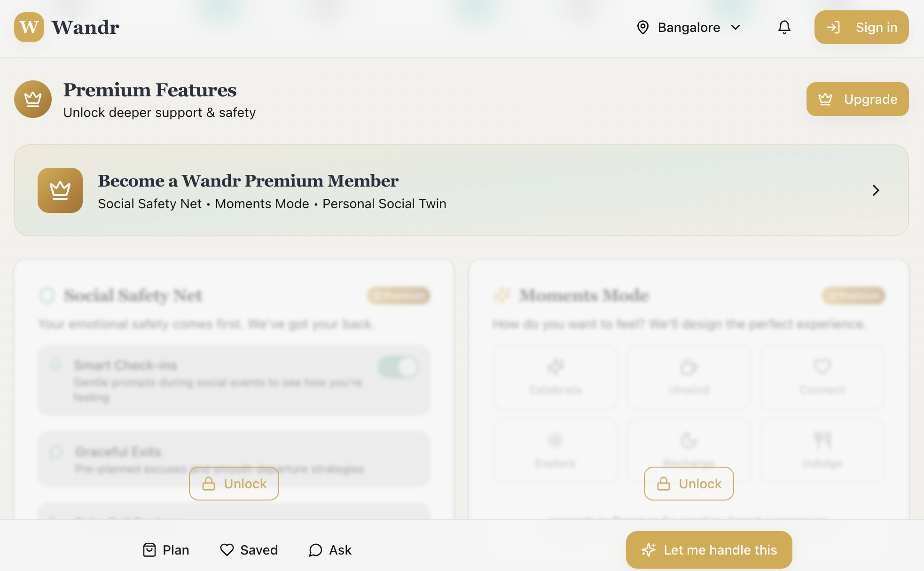Screen dimensions: 924x571
Task: Click the Wandr crown logo icon
Action: [x=29, y=27]
